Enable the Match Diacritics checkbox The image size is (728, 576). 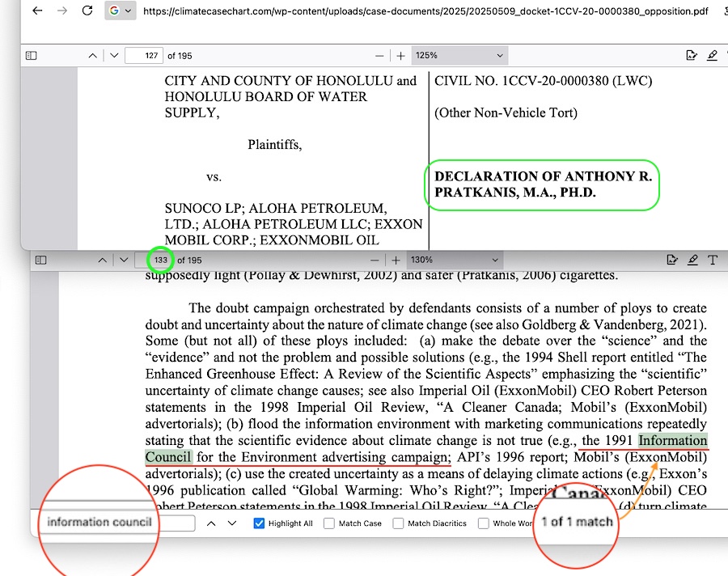click(x=398, y=523)
